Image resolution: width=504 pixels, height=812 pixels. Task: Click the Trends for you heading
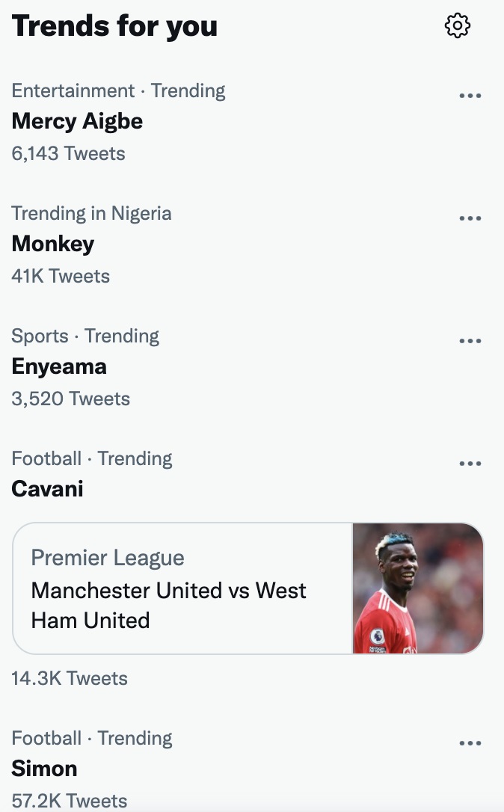[114, 26]
